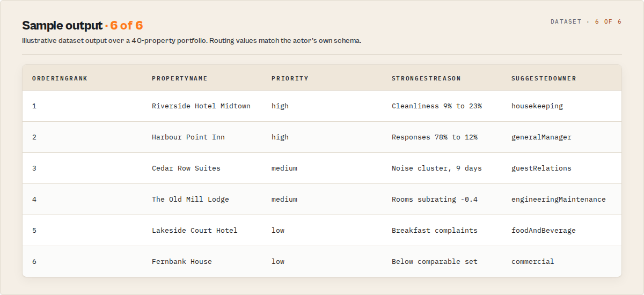644x295 pixels.
Task: Select the Riverside Hotel Midtown cell
Action: [x=201, y=106]
